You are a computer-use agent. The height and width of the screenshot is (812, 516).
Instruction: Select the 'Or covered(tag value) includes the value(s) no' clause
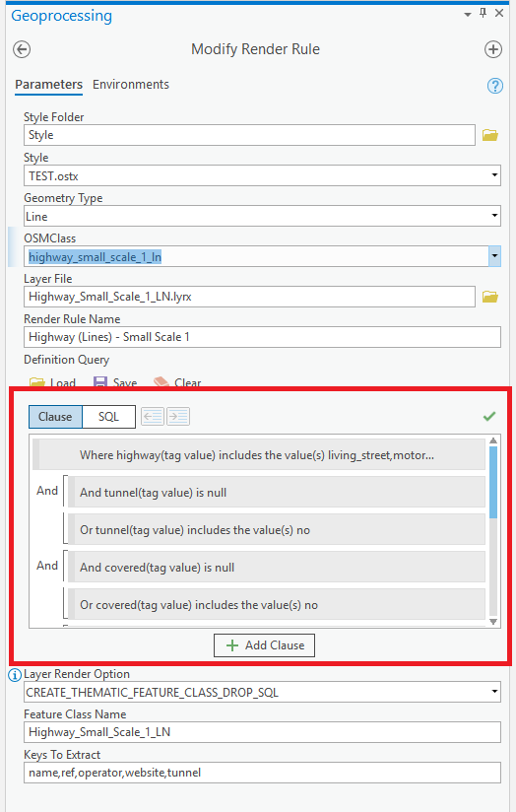[277, 604]
